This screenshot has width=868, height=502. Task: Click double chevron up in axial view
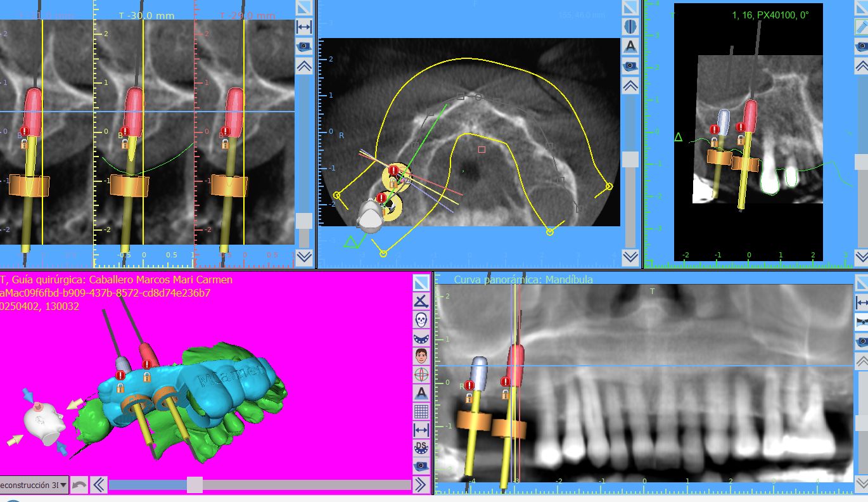tap(630, 86)
